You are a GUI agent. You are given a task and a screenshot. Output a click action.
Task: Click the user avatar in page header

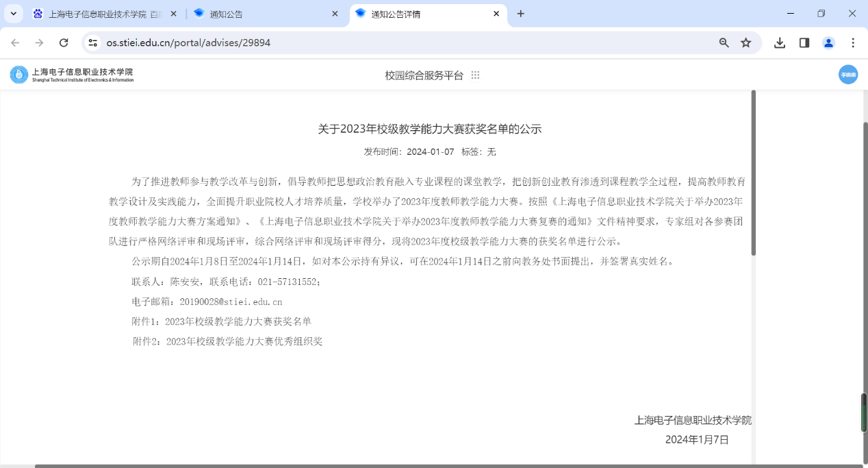pyautogui.click(x=847, y=75)
